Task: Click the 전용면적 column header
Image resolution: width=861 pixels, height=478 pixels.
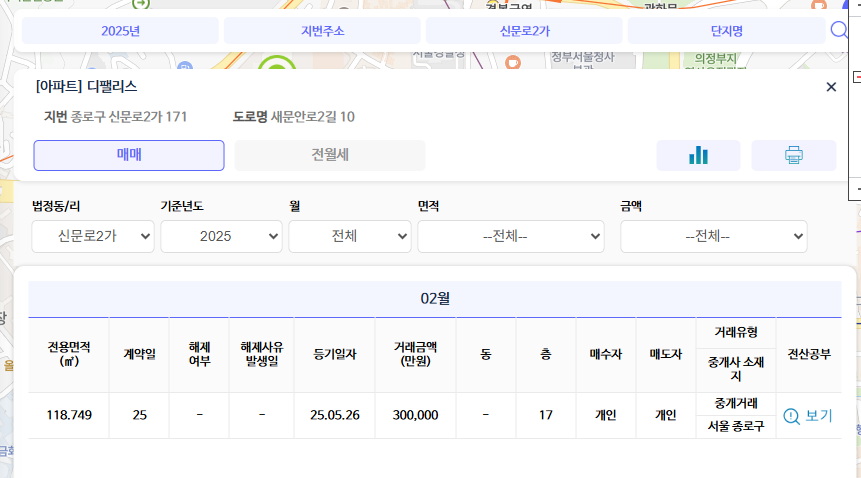Action: click(x=69, y=355)
